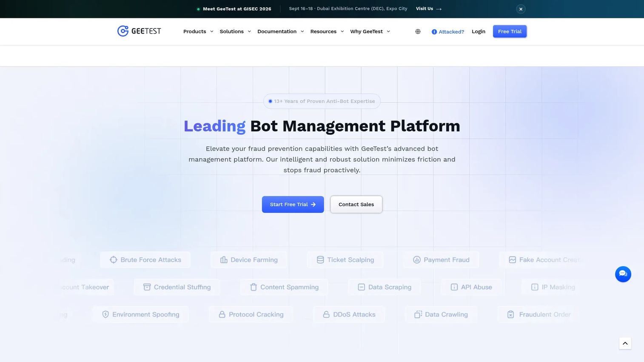Open the Documentation menu
Viewport: 644px width, 362px height.
(277, 31)
